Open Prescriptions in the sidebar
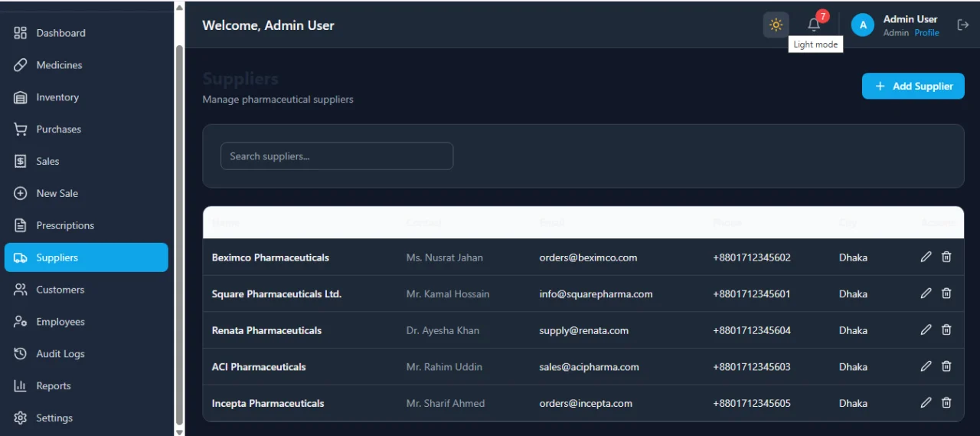This screenshot has height=436, width=980. 86,226
